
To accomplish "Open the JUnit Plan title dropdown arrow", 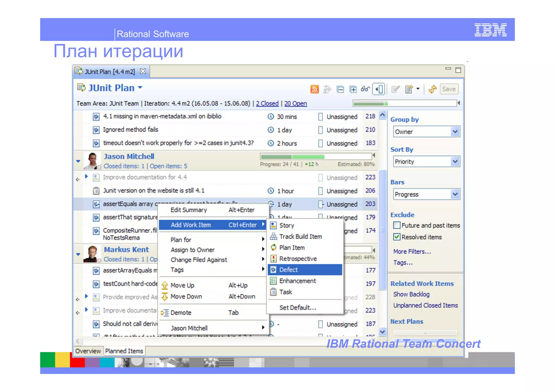I will 140,87.
